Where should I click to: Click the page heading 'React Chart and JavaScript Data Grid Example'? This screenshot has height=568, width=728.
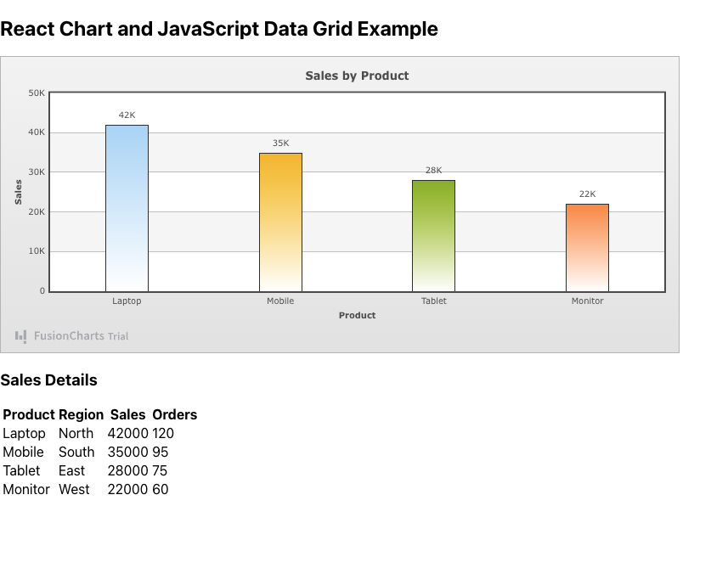[219, 29]
